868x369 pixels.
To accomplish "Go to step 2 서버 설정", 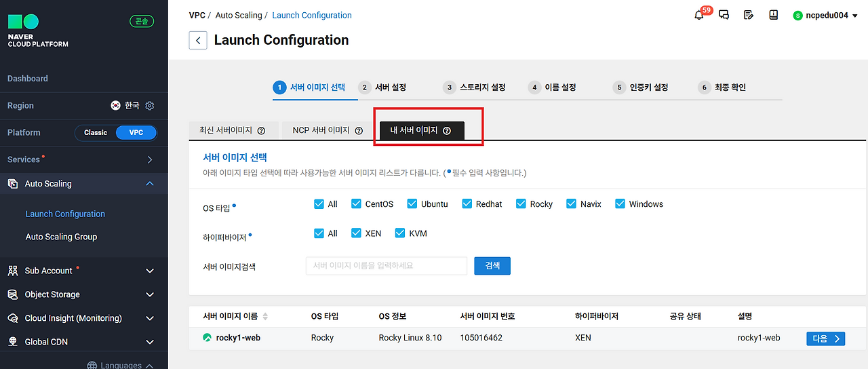I will pyautogui.click(x=382, y=87).
